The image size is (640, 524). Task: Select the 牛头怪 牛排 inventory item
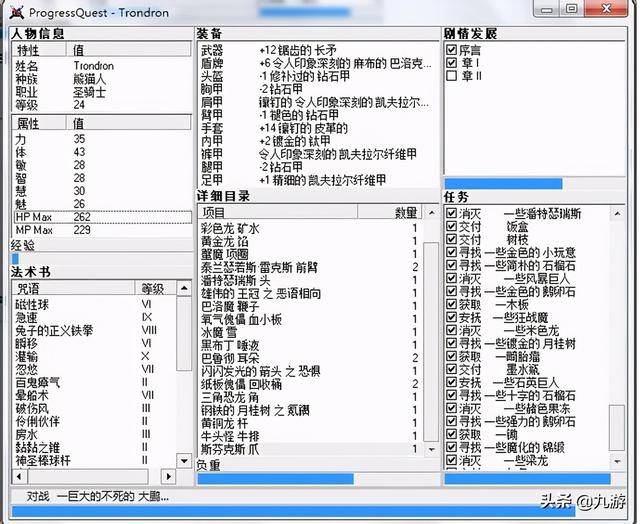coord(311,436)
